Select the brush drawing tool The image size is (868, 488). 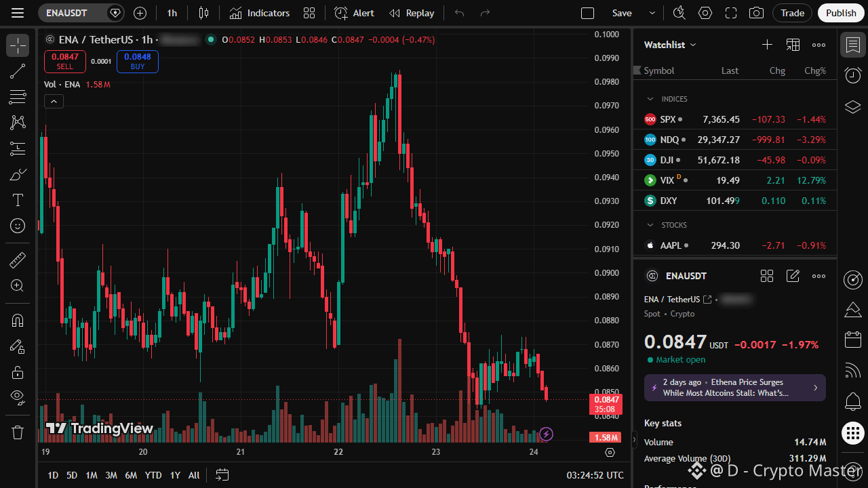[18, 174]
